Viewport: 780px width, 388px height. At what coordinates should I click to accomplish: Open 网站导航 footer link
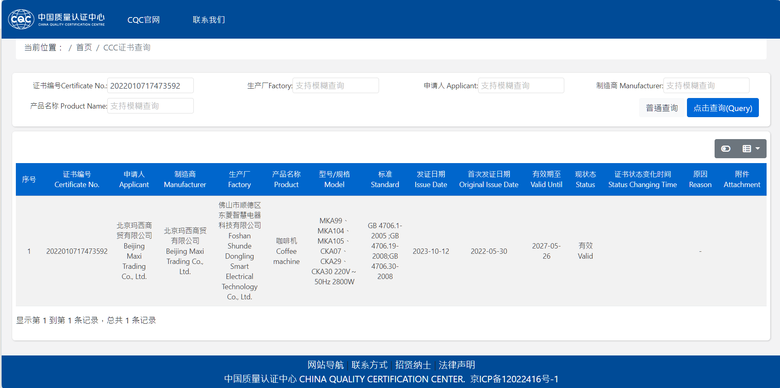point(326,365)
